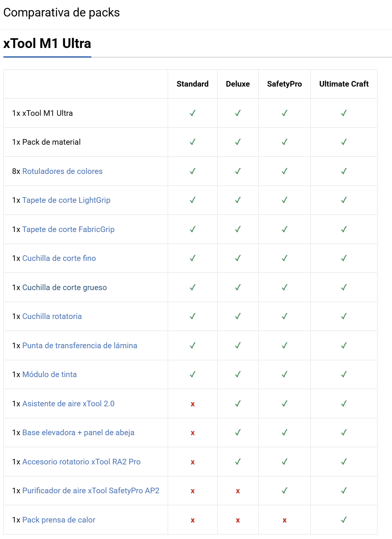Click the SafetyPro column header
This screenshot has width=392, height=539.
(x=285, y=84)
